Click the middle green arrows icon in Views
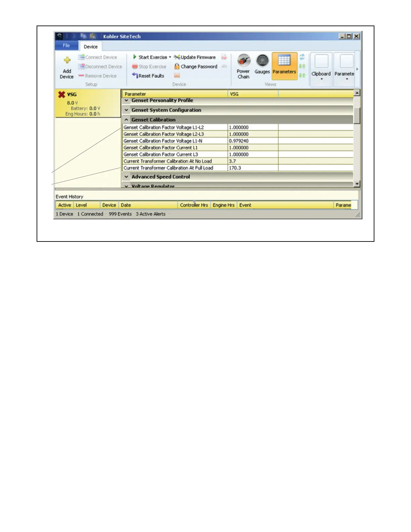The image size is (411, 532). click(x=302, y=66)
